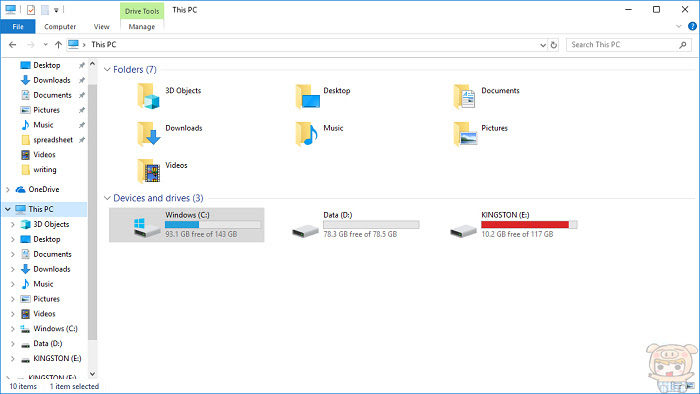
Task: Click "10.2 GB free of 117 GB" text
Action: (517, 234)
